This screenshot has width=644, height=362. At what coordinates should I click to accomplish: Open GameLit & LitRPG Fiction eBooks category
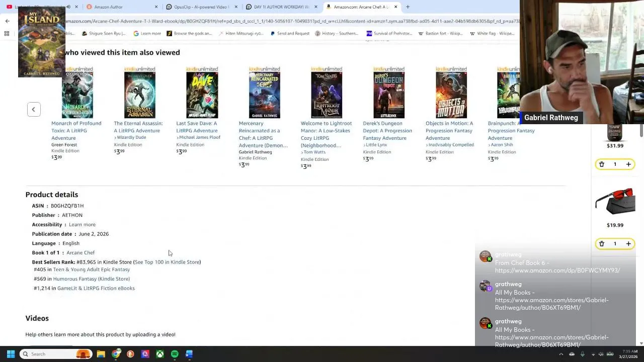pyautogui.click(x=96, y=289)
